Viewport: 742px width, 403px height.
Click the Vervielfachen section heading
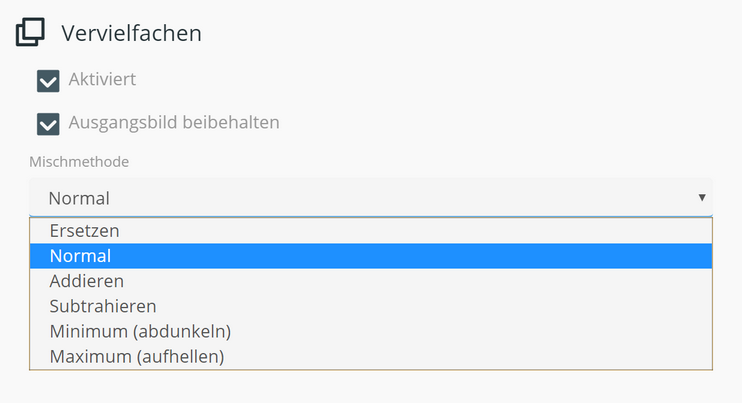coord(131,33)
